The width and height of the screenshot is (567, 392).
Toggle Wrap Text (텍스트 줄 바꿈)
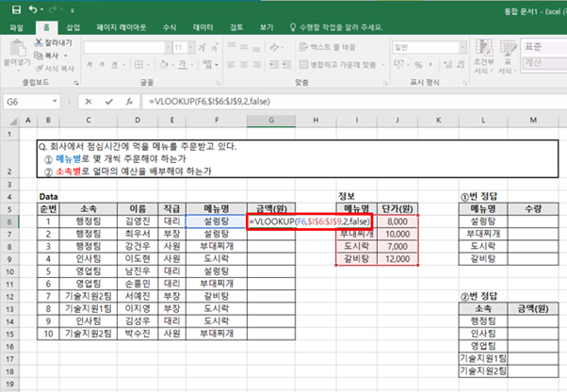[x=327, y=47]
